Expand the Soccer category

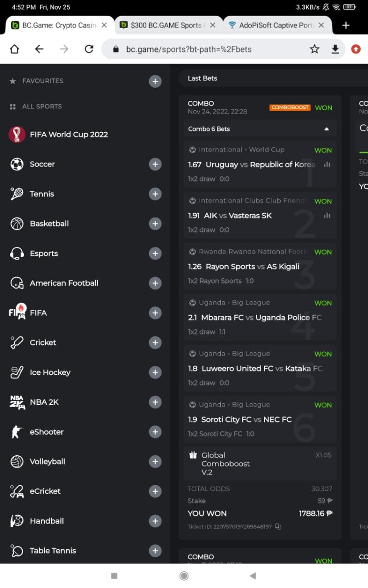(155, 164)
